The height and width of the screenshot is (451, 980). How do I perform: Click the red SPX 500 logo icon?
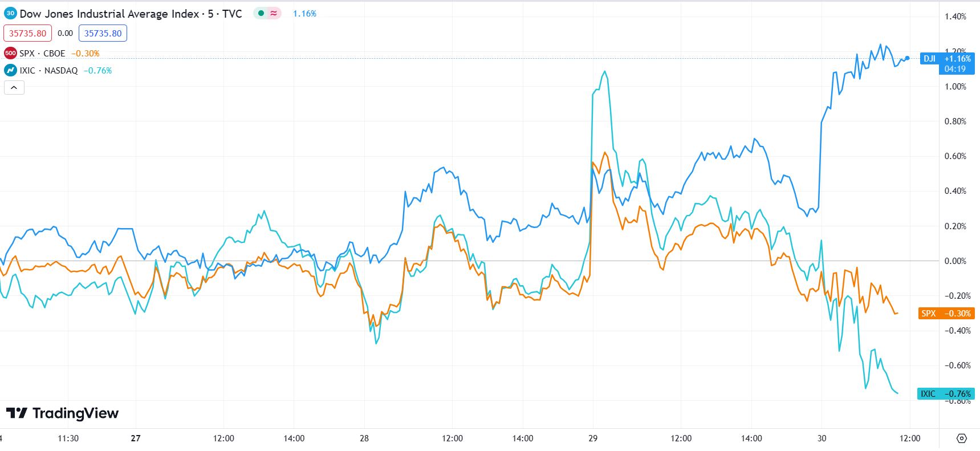tap(10, 53)
